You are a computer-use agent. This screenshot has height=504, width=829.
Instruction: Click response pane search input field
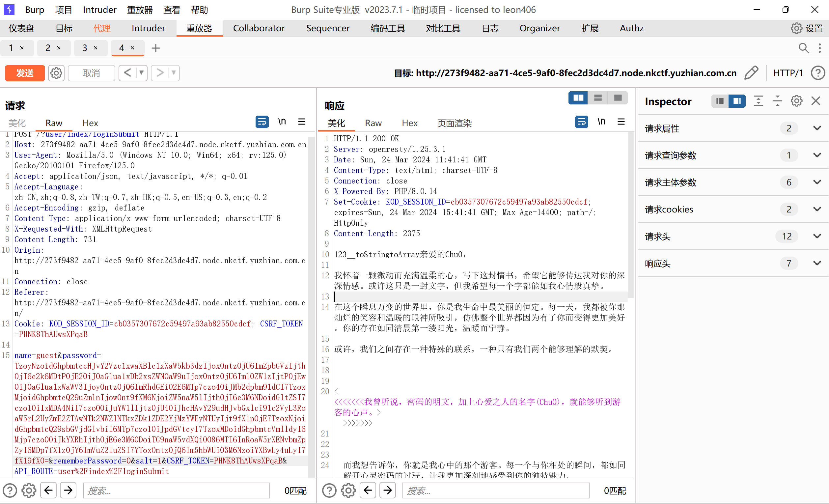click(x=496, y=490)
